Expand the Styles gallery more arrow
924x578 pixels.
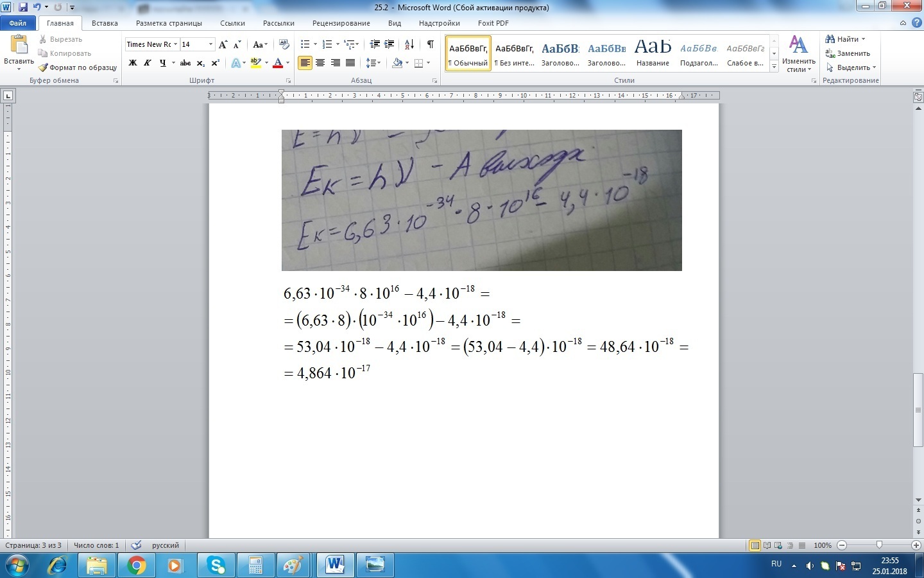(x=774, y=67)
